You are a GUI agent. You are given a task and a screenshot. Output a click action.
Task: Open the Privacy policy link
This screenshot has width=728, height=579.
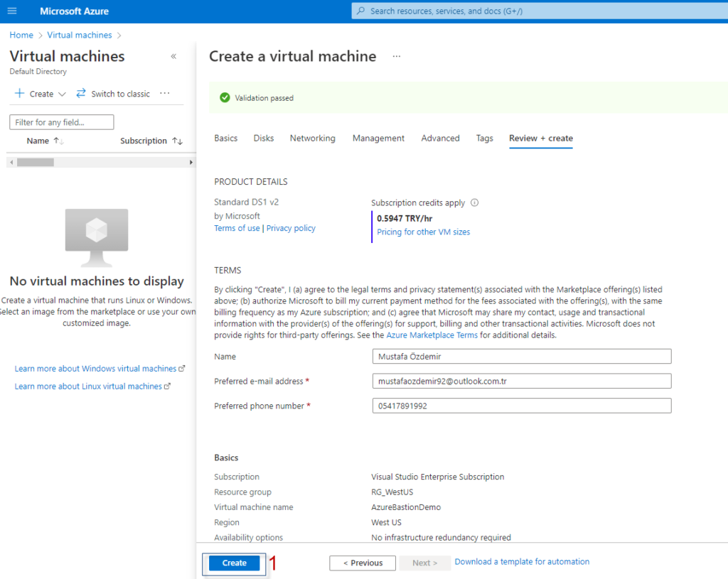point(291,228)
